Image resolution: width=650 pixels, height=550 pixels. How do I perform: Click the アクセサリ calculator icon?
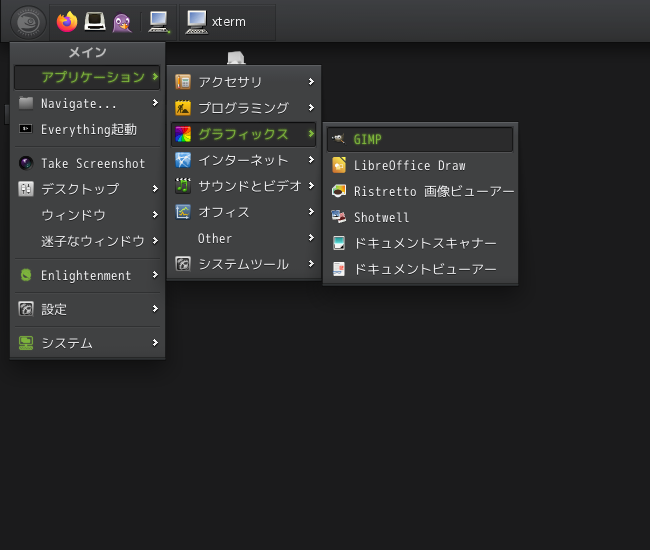(183, 82)
